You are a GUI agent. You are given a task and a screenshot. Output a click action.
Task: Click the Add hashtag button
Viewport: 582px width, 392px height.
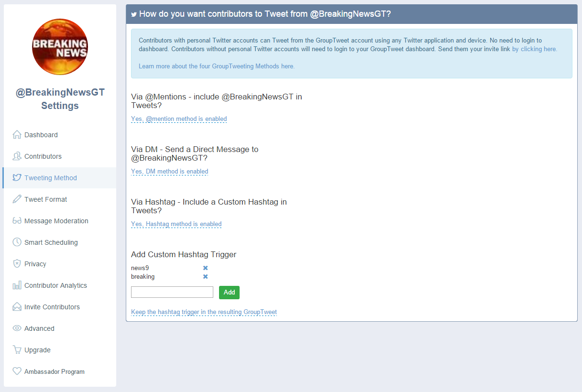[x=229, y=293]
